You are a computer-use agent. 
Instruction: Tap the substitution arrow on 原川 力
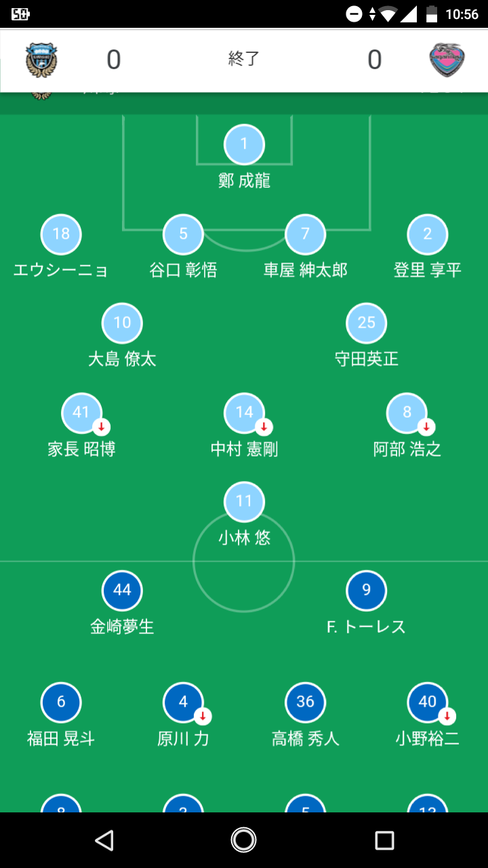point(203,716)
